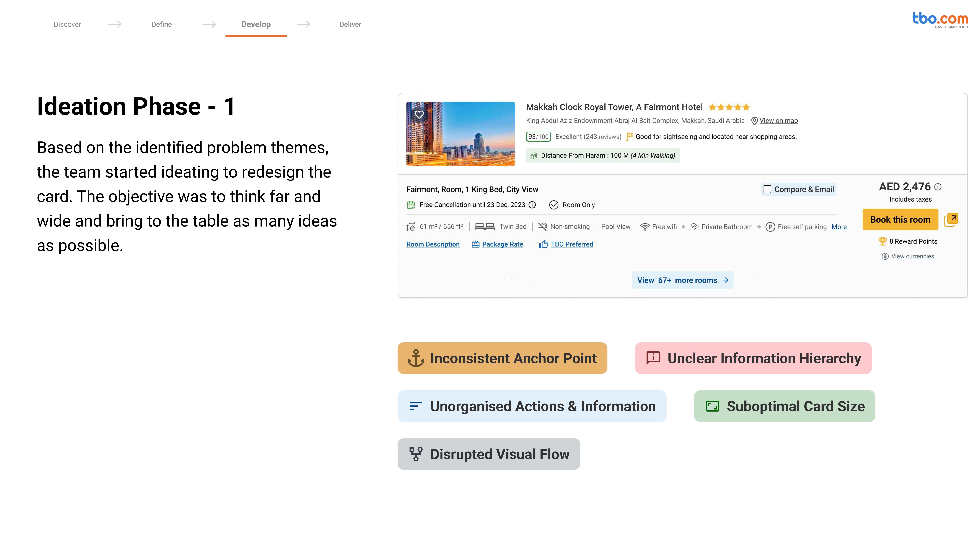
Task: Expand More room amenities
Action: tap(839, 227)
